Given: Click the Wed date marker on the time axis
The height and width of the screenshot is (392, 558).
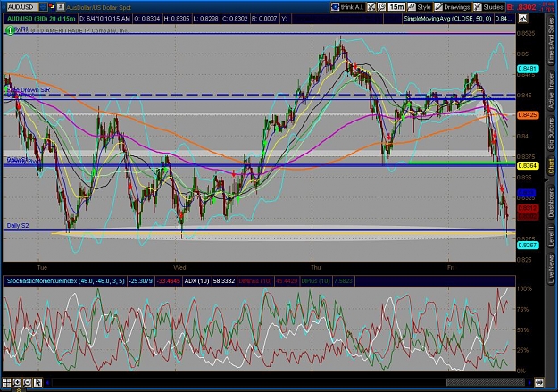Looking at the screenshot, I should pos(179,267).
